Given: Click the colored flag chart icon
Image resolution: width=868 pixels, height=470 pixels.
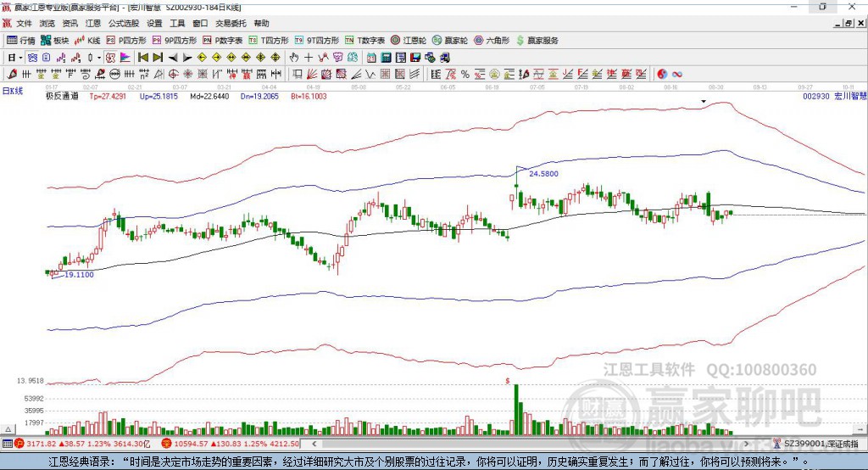Looking at the screenshot, I should point(125,58).
